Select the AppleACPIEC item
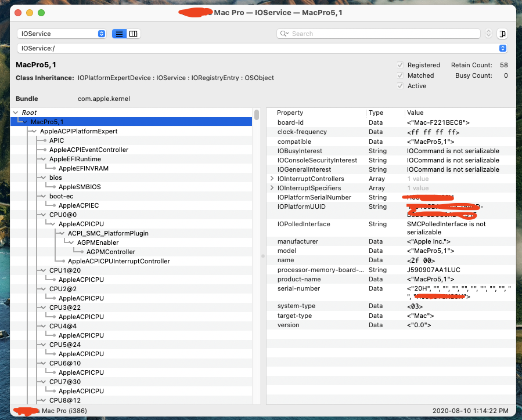 coord(78,205)
